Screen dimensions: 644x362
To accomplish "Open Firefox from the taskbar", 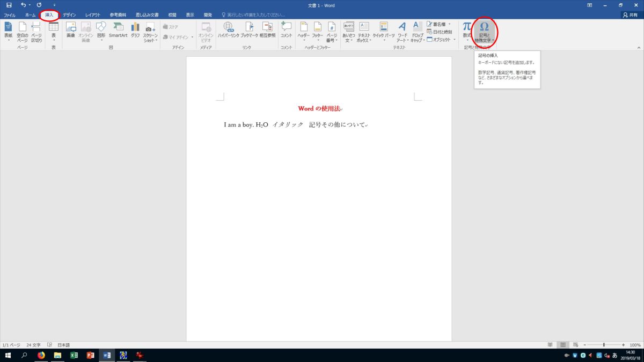I will (41, 355).
